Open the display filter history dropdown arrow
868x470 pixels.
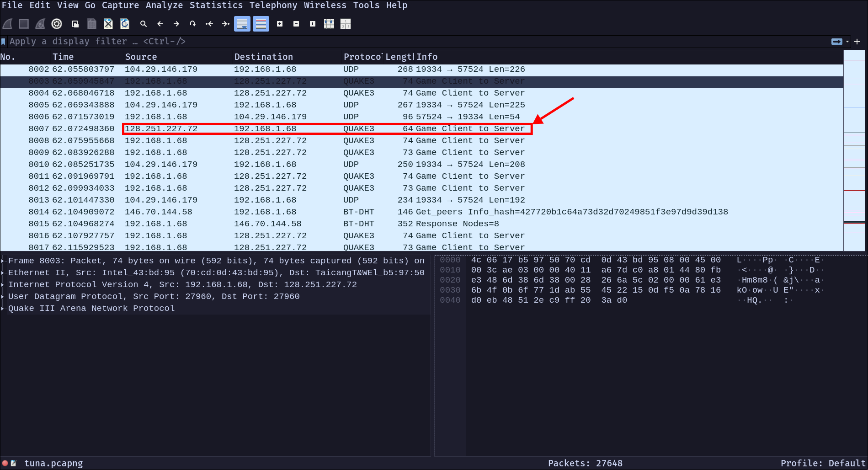(x=847, y=42)
